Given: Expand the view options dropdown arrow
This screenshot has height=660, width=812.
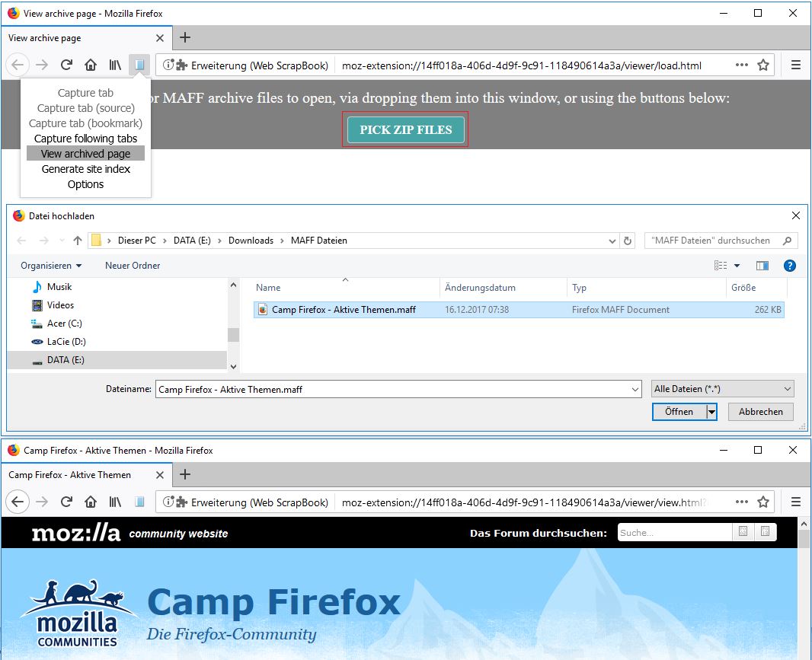Looking at the screenshot, I should [x=737, y=266].
